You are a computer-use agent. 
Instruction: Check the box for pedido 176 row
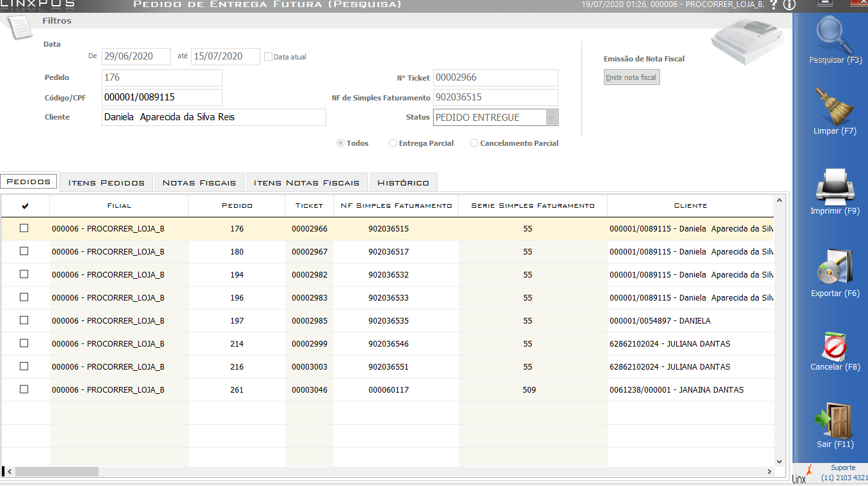(x=24, y=228)
